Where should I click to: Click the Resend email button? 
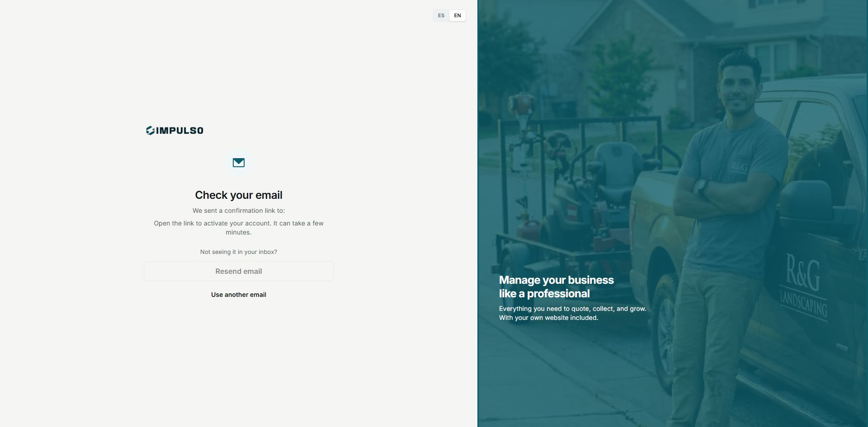point(239,271)
